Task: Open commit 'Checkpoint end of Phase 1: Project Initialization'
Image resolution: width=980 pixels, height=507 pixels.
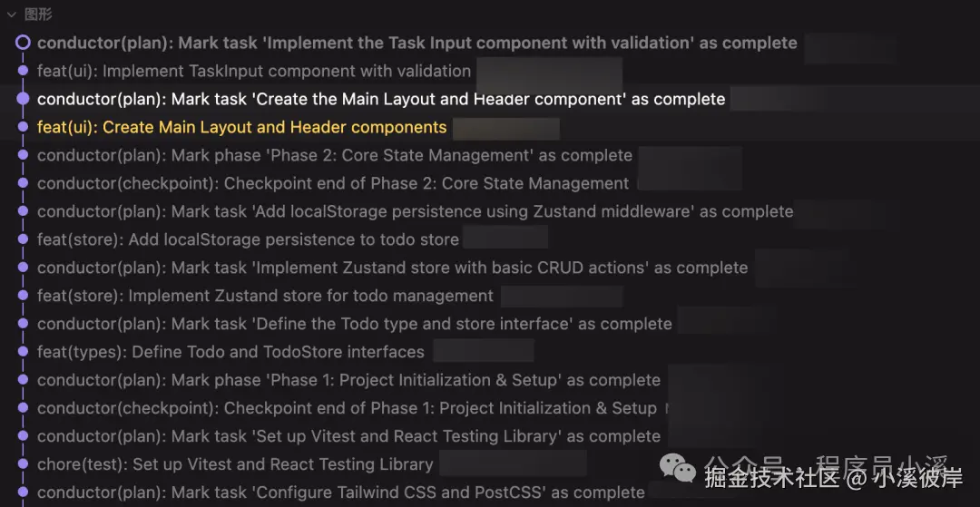Action: (x=347, y=408)
